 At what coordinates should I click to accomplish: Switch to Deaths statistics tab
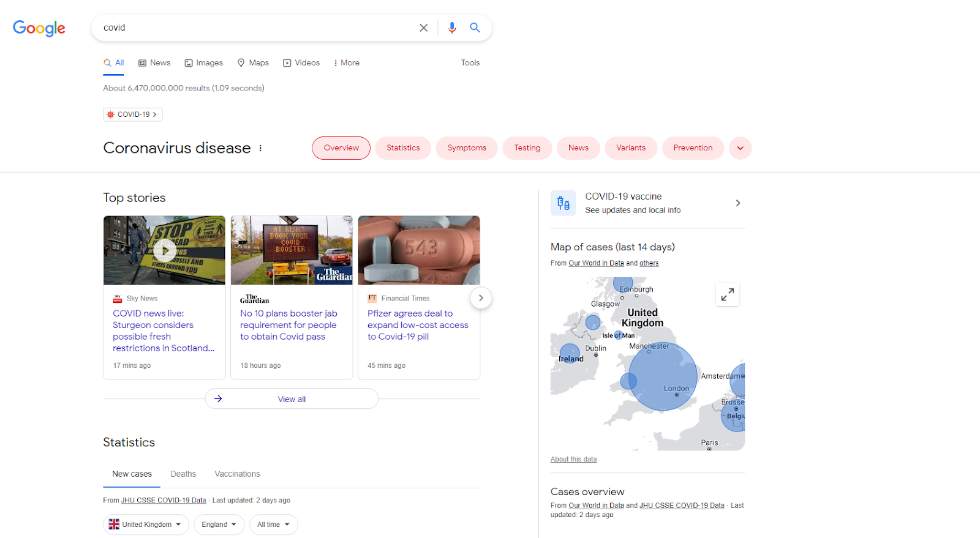point(183,474)
